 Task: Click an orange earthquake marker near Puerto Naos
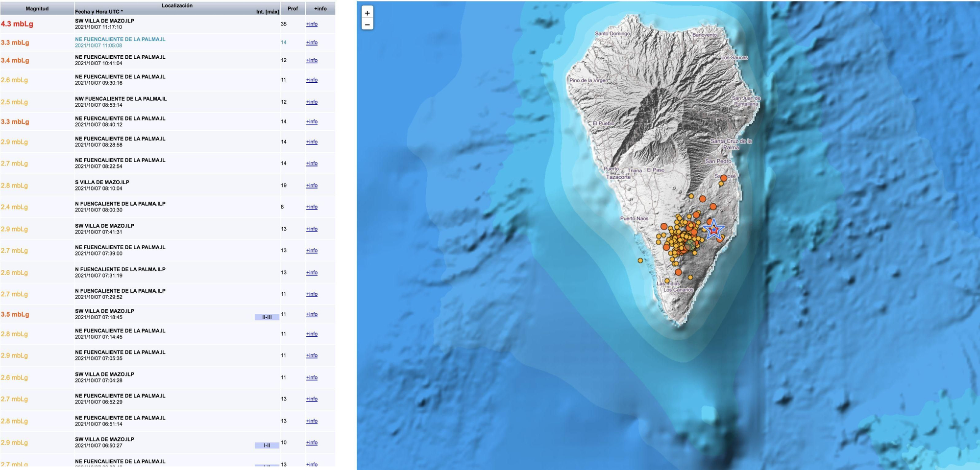click(663, 227)
